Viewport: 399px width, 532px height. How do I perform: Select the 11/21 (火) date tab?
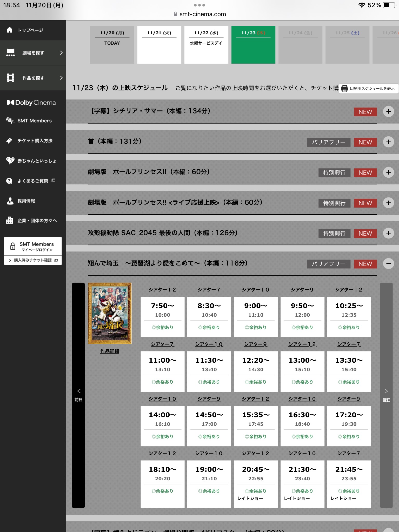159,45
